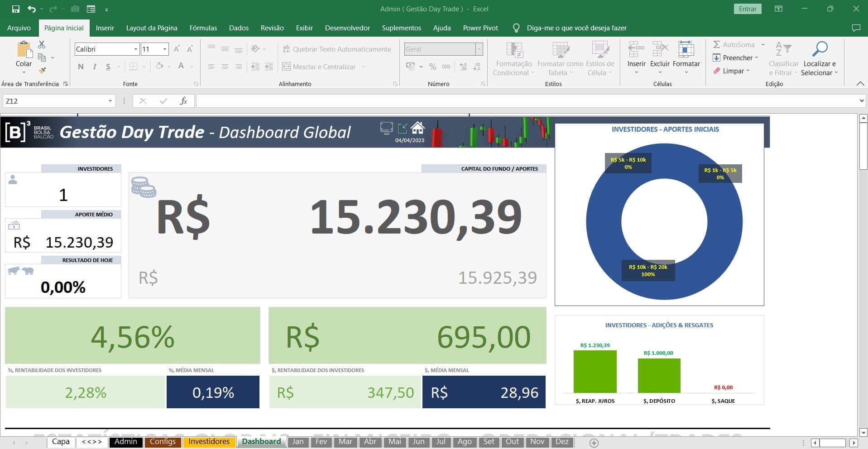
Task: Click Quebrar Texto Automaticamente
Action: point(337,49)
